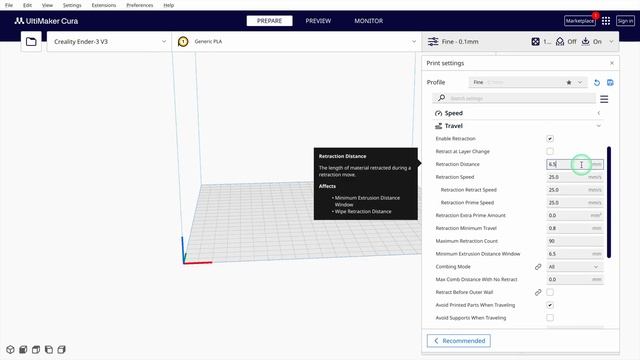Open the Extensions menu
Image resolution: width=640 pixels, height=360 pixels.
coord(104,5)
